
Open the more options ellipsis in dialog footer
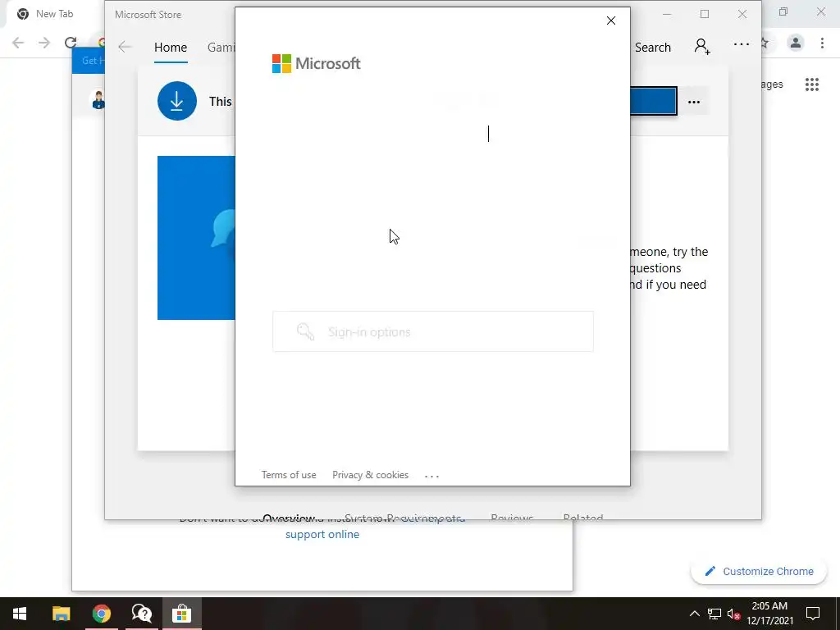(x=431, y=475)
